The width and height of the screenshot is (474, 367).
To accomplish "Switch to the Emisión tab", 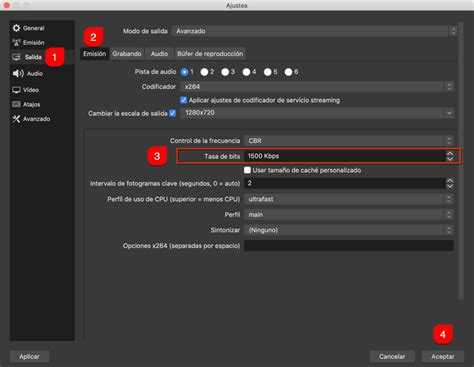I will coord(95,54).
